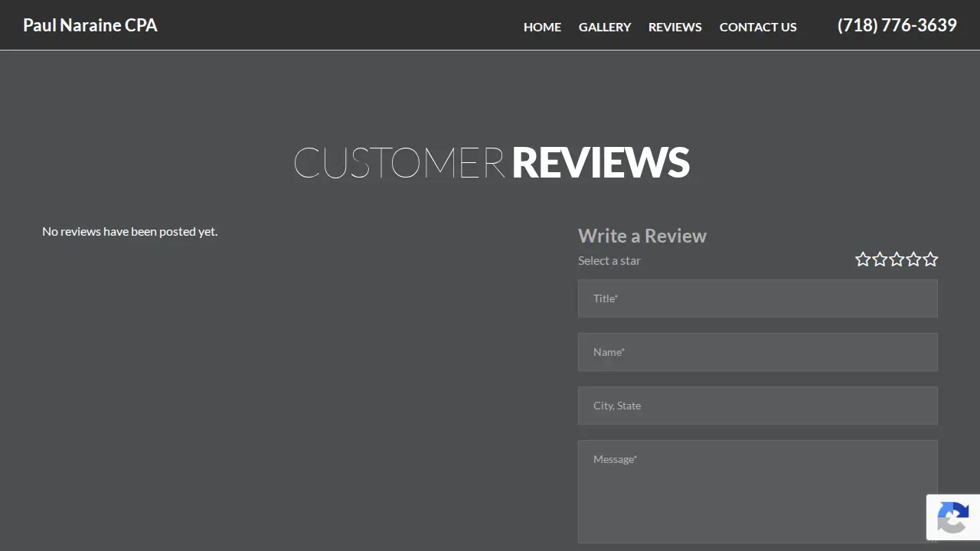The image size is (980, 551).
Task: Click the reCAPTCHA badge icon
Action: [952, 517]
